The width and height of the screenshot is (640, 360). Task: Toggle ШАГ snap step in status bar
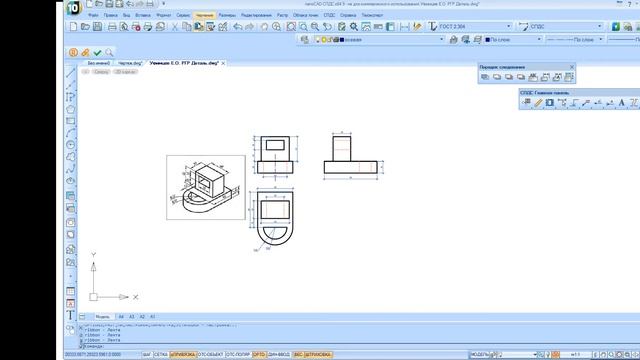pyautogui.click(x=147, y=355)
